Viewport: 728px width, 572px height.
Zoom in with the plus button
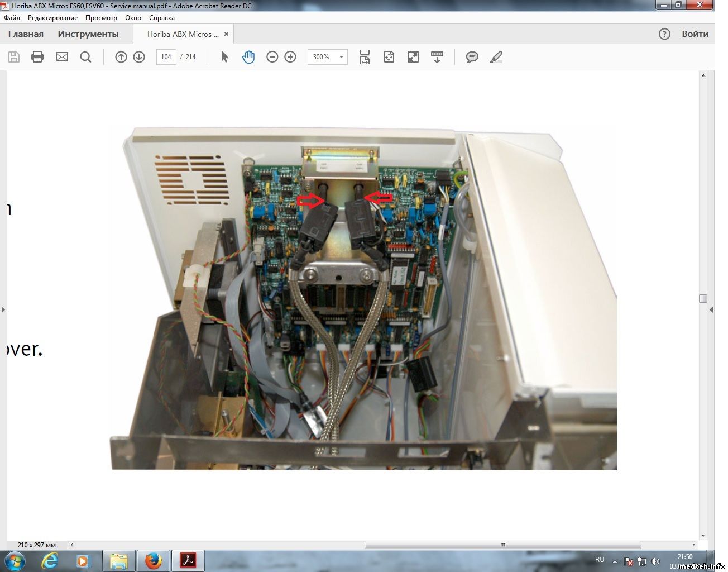tap(290, 57)
